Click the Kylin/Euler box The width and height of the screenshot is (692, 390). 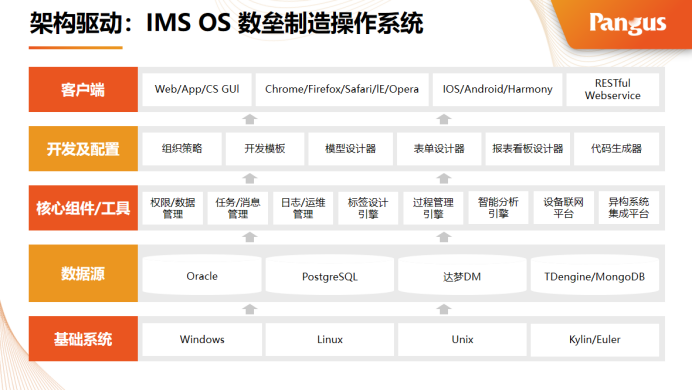(x=595, y=339)
